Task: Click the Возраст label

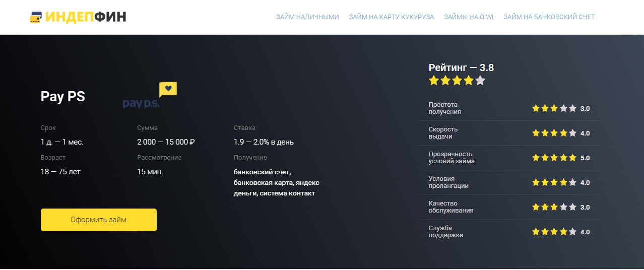Action: (x=53, y=158)
